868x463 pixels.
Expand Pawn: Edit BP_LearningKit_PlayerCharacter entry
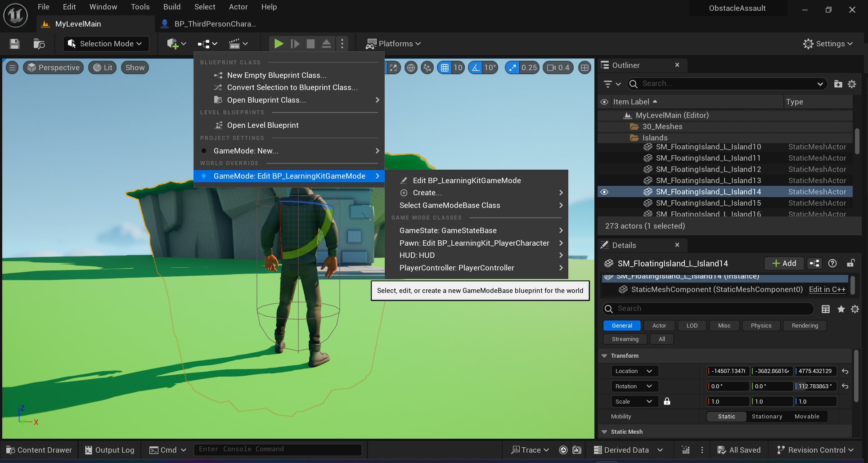pos(477,243)
